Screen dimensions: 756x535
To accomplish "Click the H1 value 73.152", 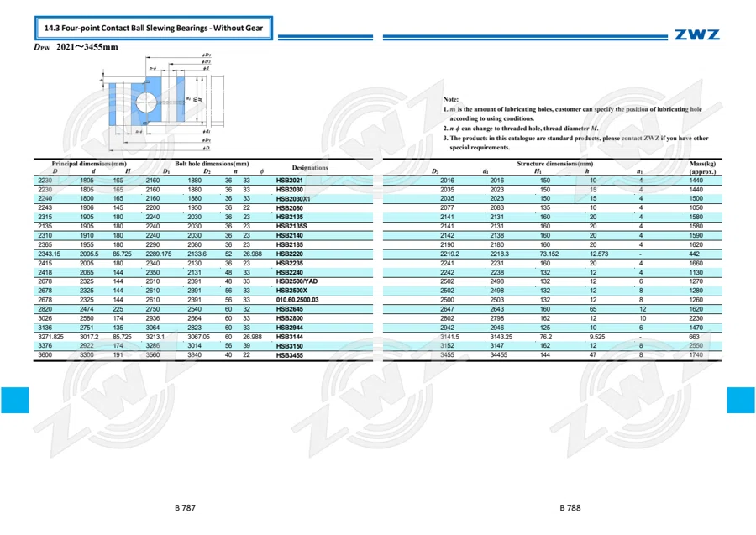I will pyautogui.click(x=549, y=254).
